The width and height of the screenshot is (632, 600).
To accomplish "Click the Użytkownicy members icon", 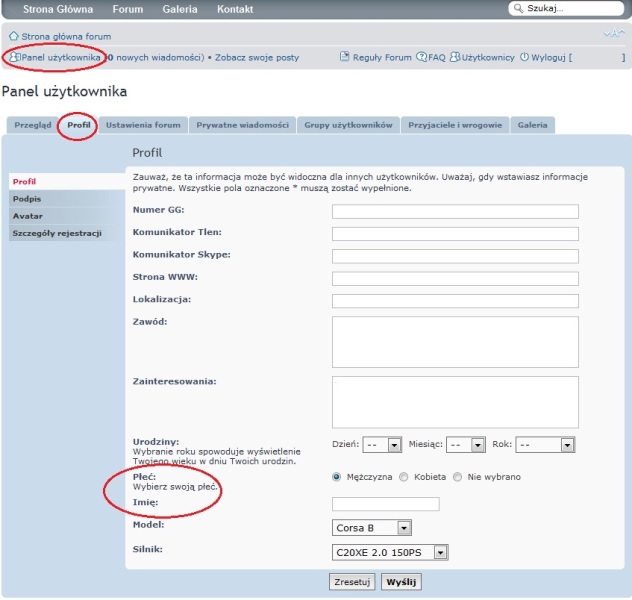I will click(455, 57).
